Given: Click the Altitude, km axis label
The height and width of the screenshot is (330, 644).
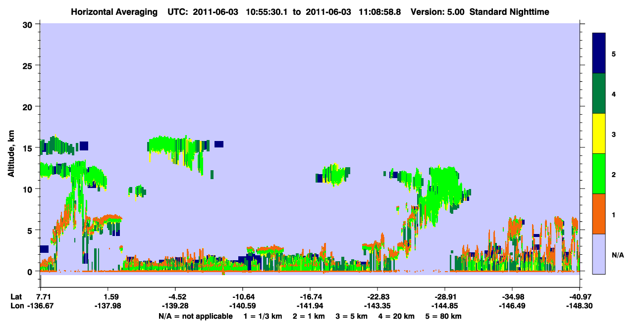Looking at the screenshot, I should click(11, 147).
